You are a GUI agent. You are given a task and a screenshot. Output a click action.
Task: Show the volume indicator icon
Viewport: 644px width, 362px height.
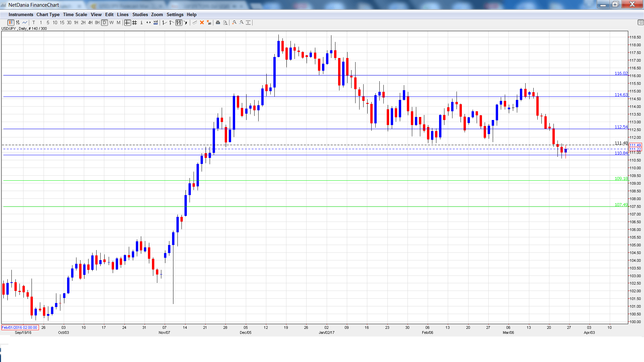(x=156, y=22)
